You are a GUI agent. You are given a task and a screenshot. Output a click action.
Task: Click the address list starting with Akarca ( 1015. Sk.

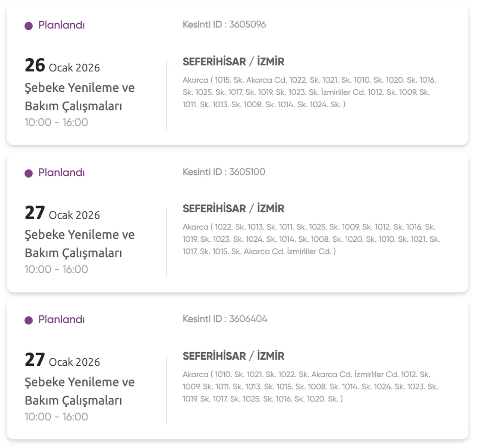click(x=309, y=92)
